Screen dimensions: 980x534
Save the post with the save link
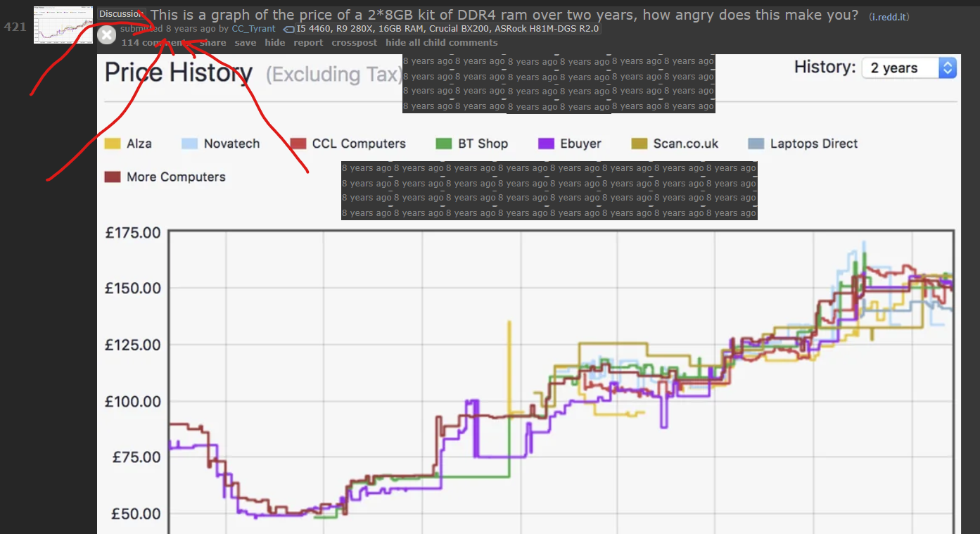(246, 43)
